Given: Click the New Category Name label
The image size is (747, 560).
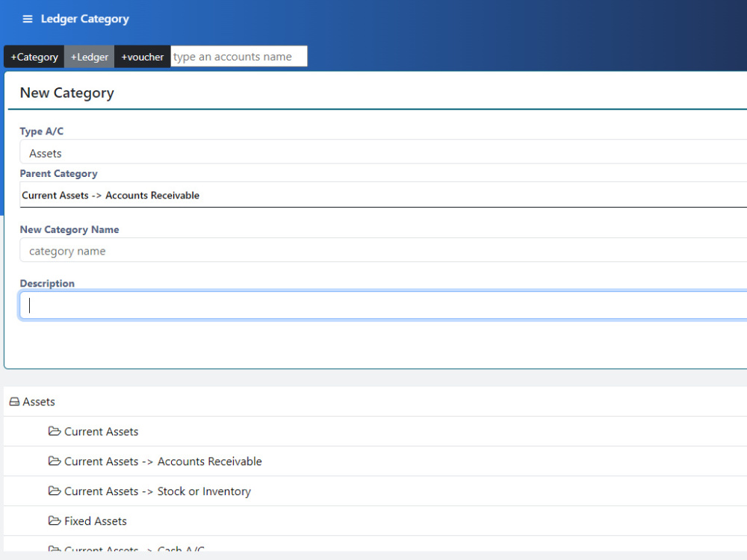Looking at the screenshot, I should tap(69, 229).
